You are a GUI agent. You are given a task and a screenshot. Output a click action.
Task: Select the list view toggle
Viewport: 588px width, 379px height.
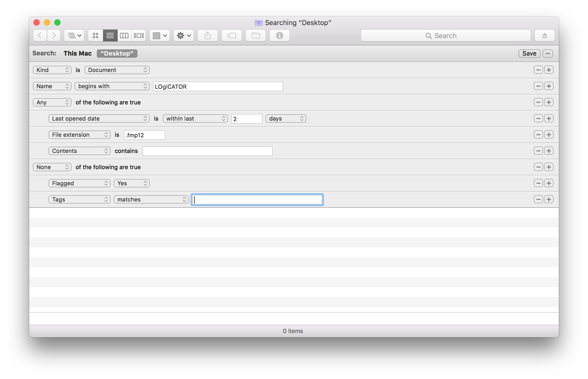(110, 35)
